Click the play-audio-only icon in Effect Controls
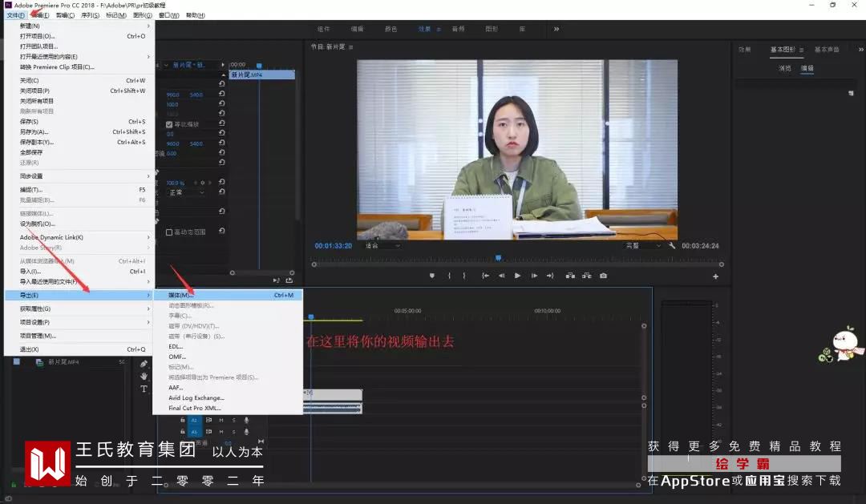The width and height of the screenshot is (866, 504). click(276, 280)
